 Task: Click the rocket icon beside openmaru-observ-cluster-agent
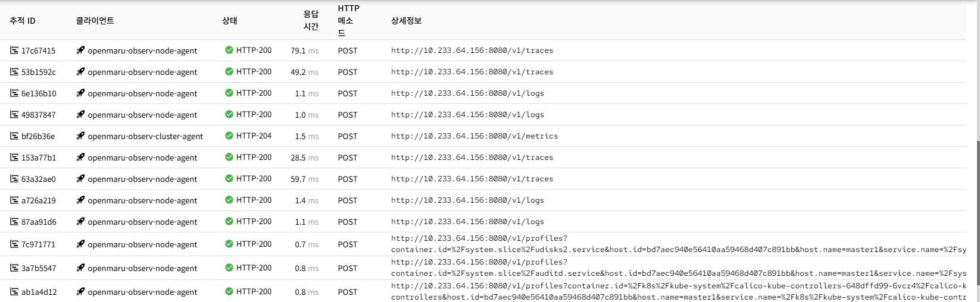(80, 136)
